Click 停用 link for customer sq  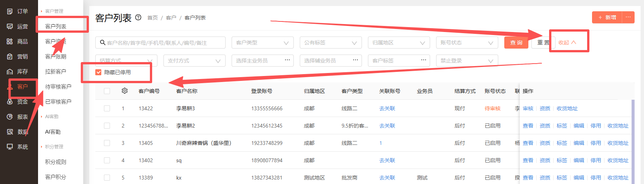tap(596, 160)
